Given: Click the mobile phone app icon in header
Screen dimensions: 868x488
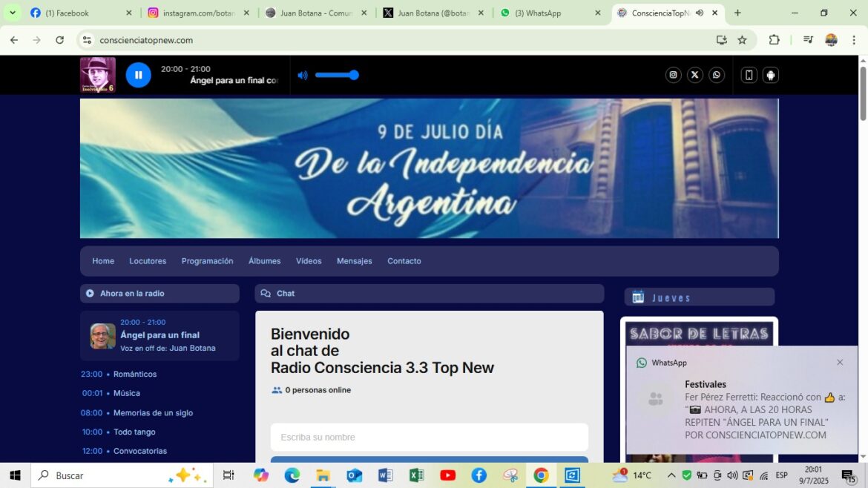Looking at the screenshot, I should pos(749,75).
